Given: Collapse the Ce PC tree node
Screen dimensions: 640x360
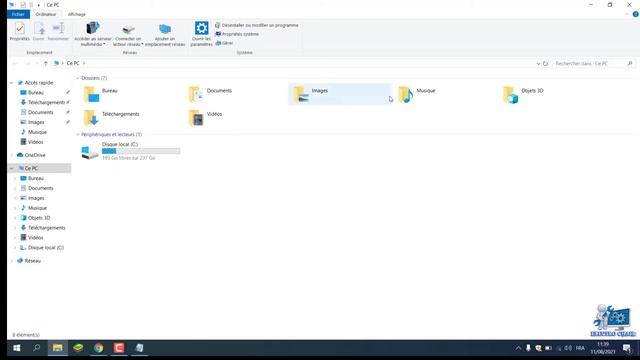Looking at the screenshot, I should [11, 168].
